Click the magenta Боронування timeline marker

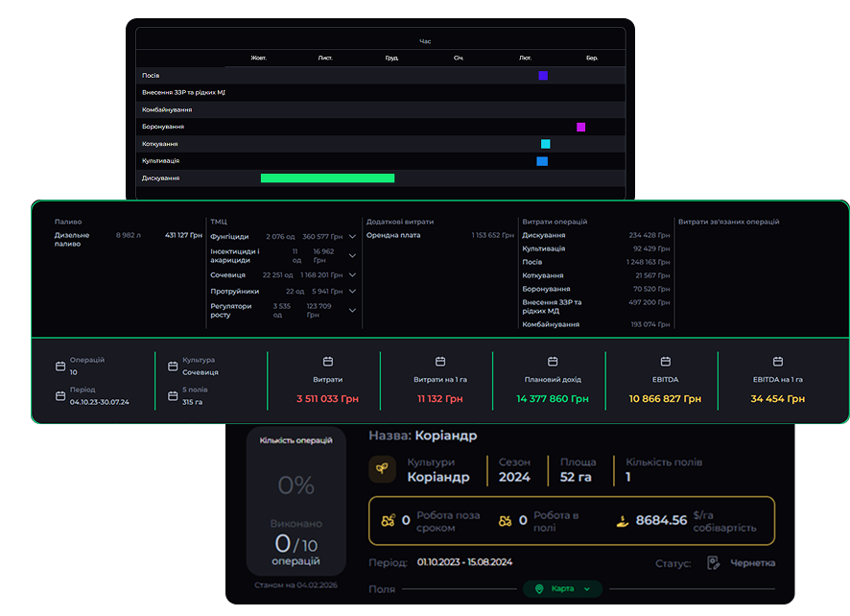pyautogui.click(x=580, y=127)
